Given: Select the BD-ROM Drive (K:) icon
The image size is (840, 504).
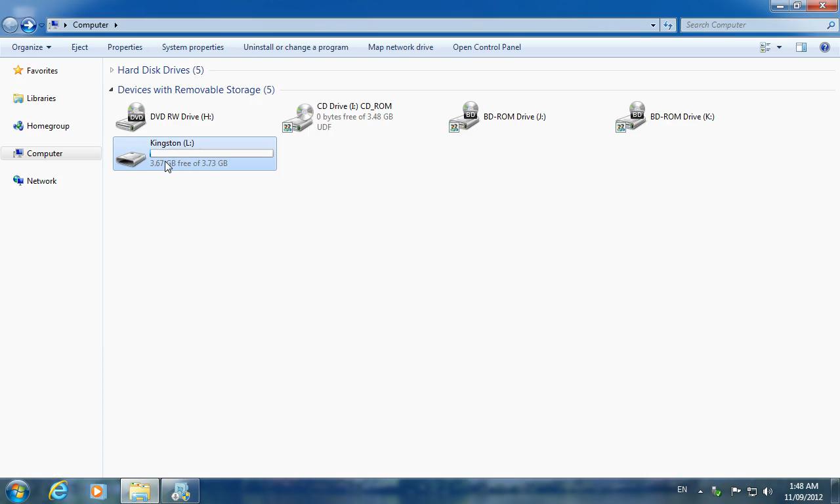Looking at the screenshot, I should (x=631, y=117).
